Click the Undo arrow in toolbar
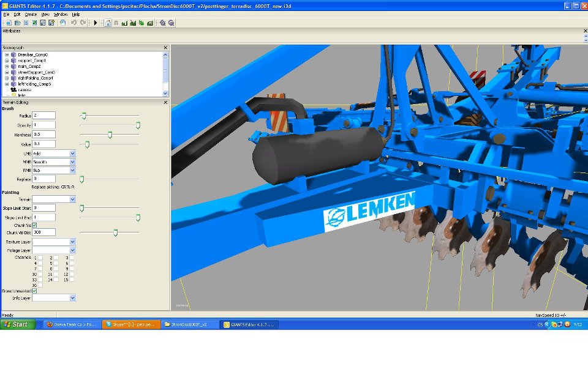The height and width of the screenshot is (375, 588). (74, 23)
